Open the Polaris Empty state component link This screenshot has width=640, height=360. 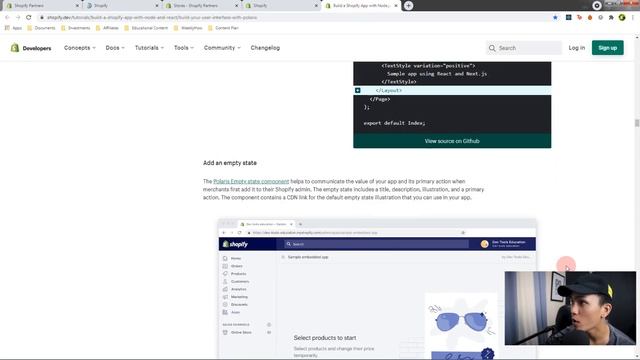click(x=251, y=181)
